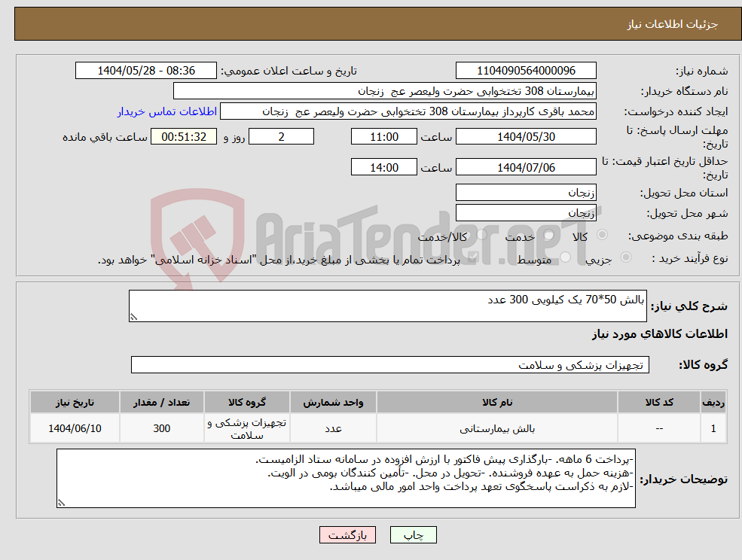Viewport: 742px width, 560px height.
Task: Click the remaining time field 00:51:32
Action: tap(184, 137)
